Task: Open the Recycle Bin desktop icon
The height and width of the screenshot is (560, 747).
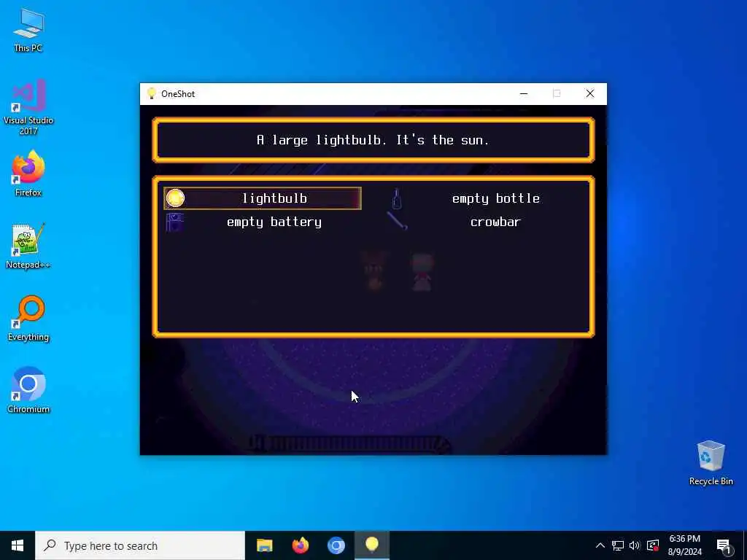Action: (711, 463)
